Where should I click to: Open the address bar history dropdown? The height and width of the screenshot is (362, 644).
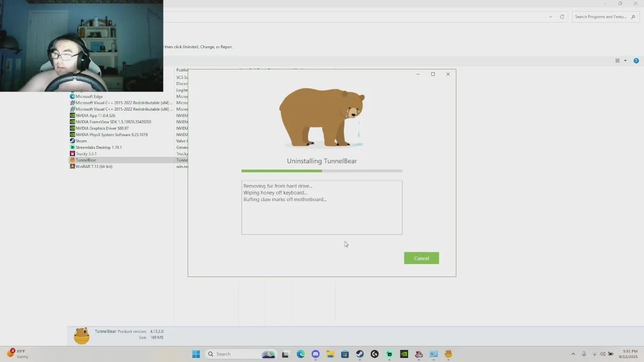point(550,17)
